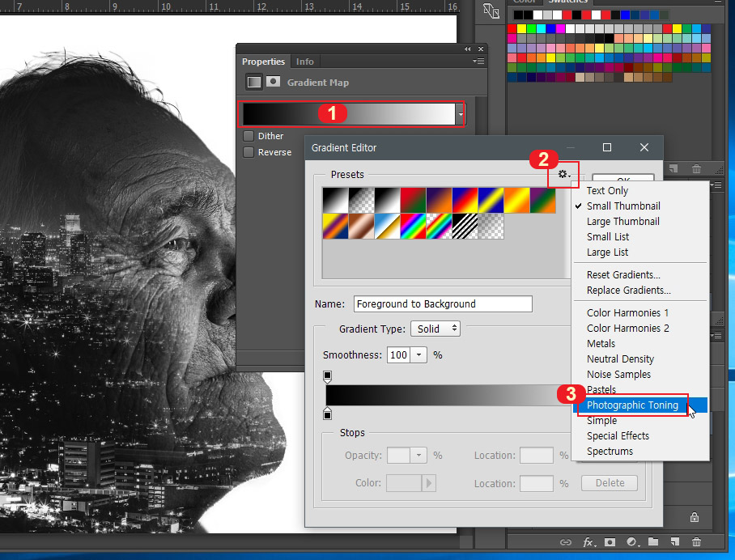Image resolution: width=735 pixels, height=560 pixels.
Task: Close the Properties panel with its X
Action: 481,49
